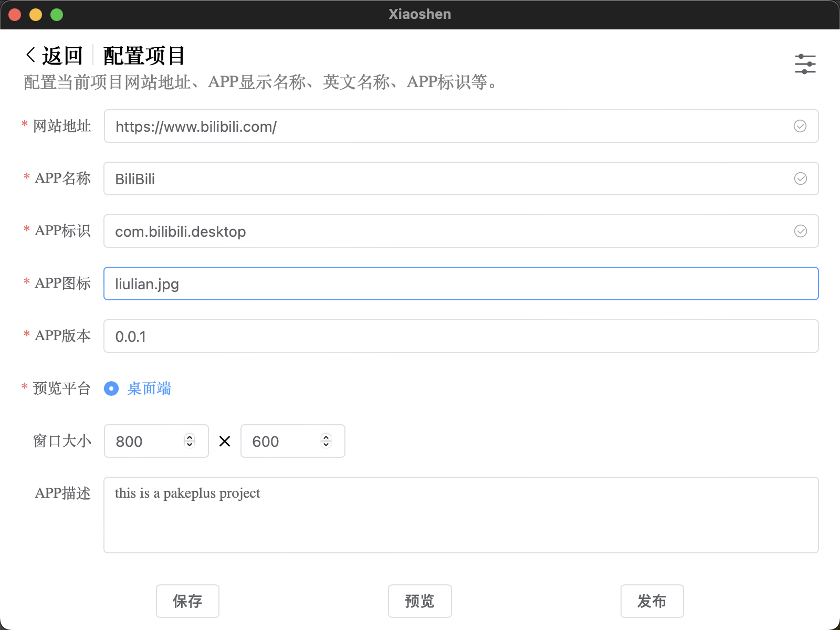Image resolution: width=840 pixels, height=630 pixels.
Task: Click the APP版本 field showing 0.0.1
Action: tap(461, 336)
